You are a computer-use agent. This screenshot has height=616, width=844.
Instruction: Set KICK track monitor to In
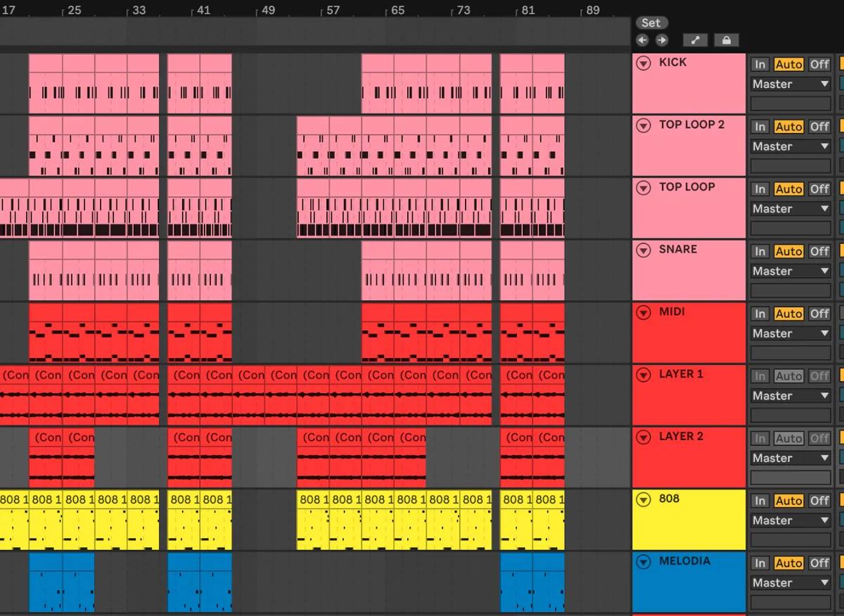click(760, 64)
